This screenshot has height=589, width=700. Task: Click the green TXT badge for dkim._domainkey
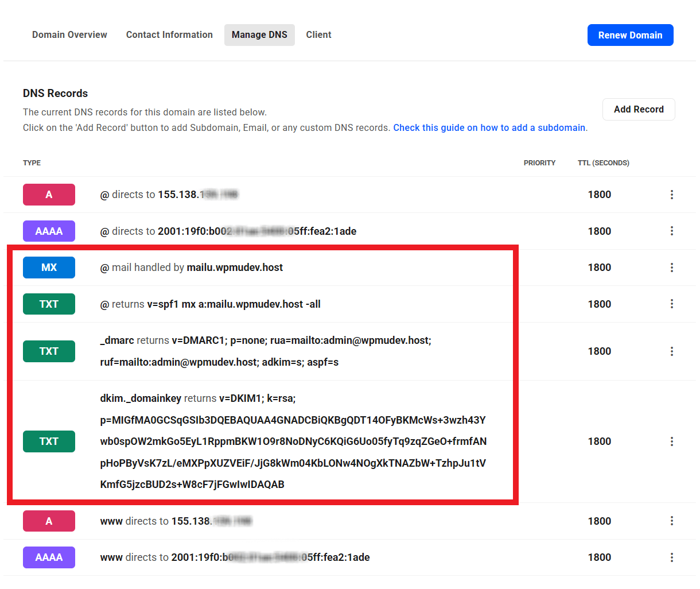tap(49, 441)
